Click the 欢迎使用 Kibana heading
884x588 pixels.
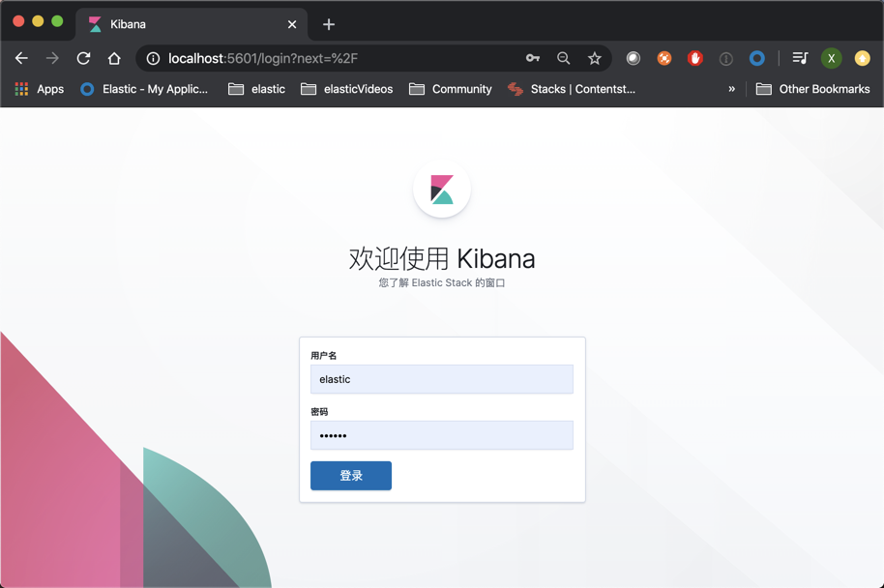[441, 259]
